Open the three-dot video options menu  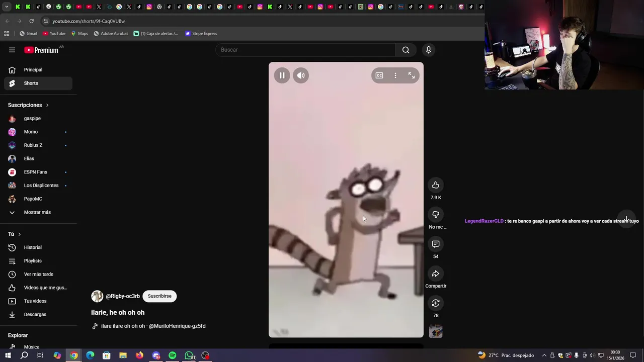tap(395, 75)
